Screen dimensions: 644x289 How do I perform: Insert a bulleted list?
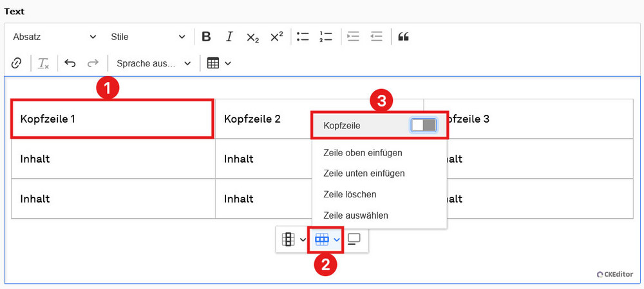coord(303,37)
